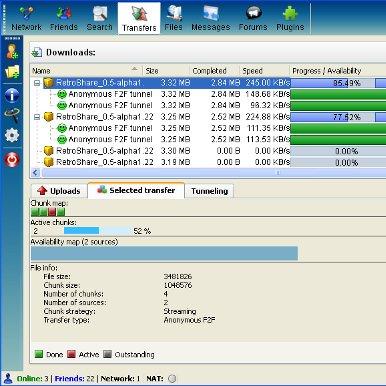Open the Network section
This screenshot has width=386, height=386.
(26, 19)
